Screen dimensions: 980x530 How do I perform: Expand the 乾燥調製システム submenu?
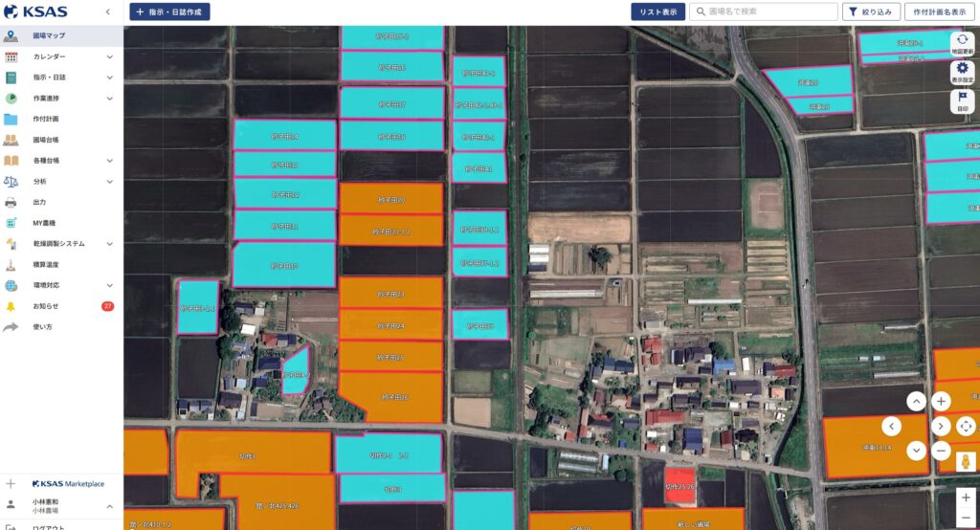click(109, 244)
